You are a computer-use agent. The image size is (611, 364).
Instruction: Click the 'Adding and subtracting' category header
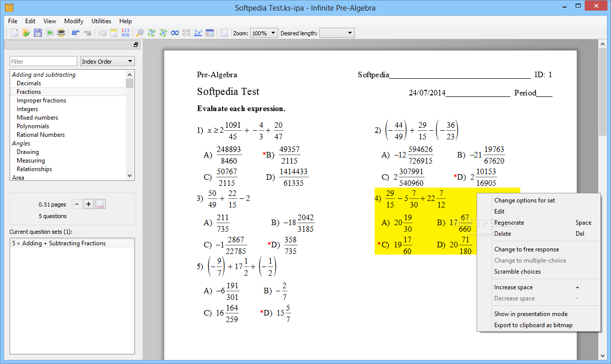coord(44,75)
